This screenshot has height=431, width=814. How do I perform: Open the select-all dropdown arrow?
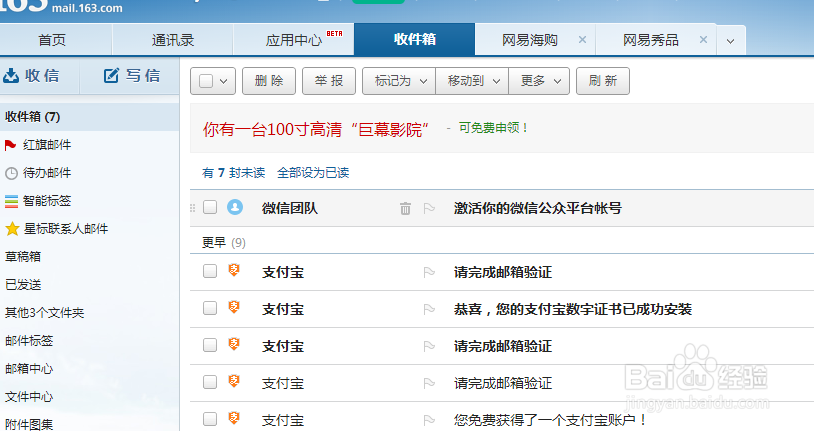point(224,81)
